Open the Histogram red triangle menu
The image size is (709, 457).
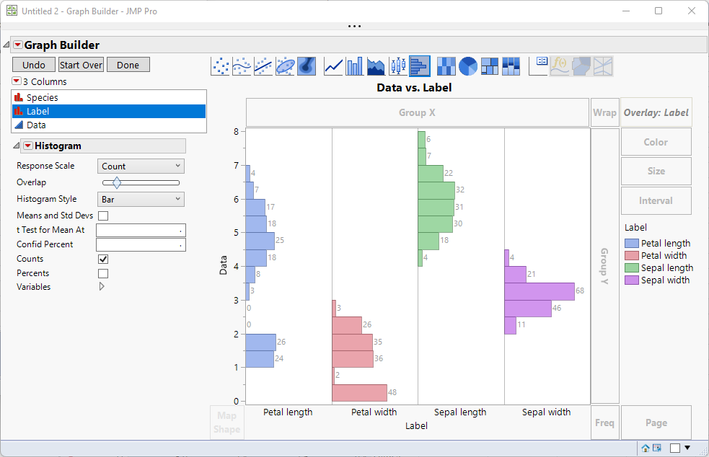(28, 146)
